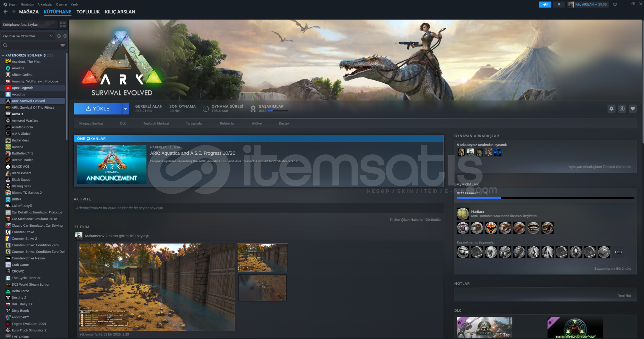This screenshot has height=339, width=644.
Task: Open the announcements megaphone button
Action: [x=545, y=4]
